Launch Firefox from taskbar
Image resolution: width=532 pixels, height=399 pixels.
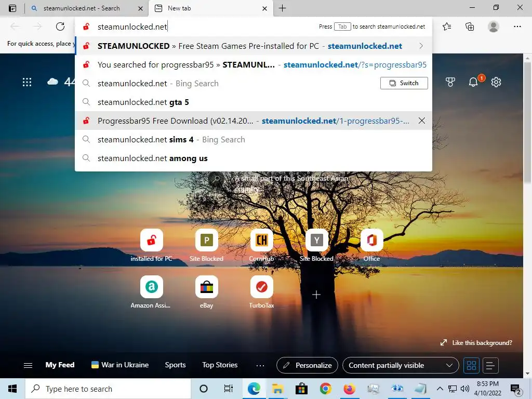click(349, 389)
